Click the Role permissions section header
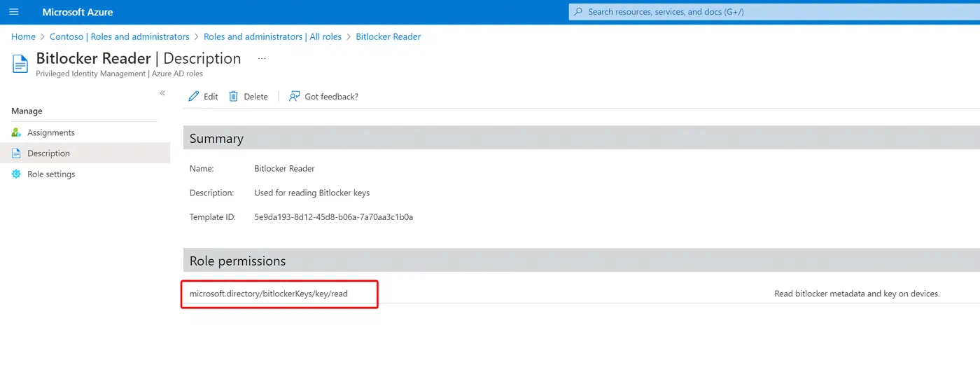The width and height of the screenshot is (980, 365). click(581, 261)
